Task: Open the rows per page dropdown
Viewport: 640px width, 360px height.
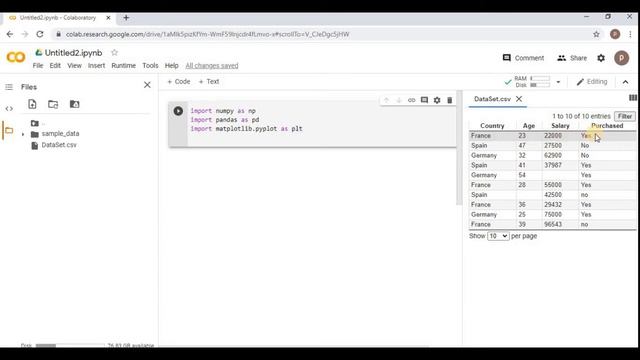Action: 498,236
